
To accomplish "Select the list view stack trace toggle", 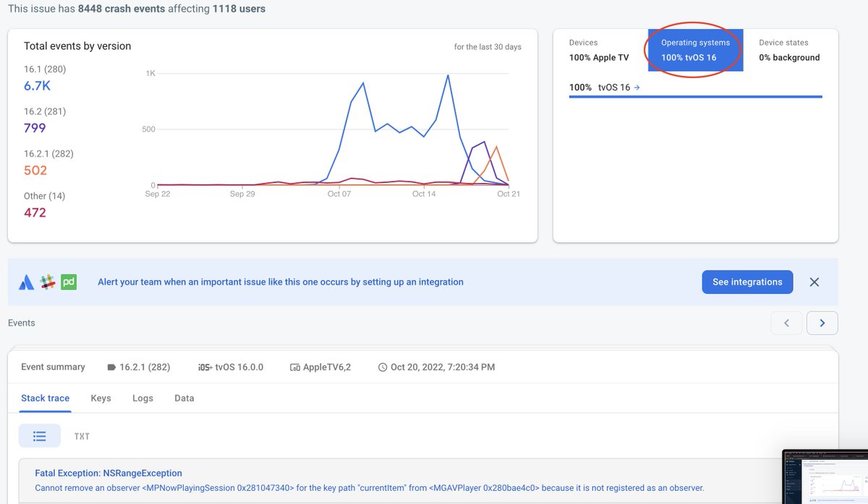I will click(x=40, y=436).
